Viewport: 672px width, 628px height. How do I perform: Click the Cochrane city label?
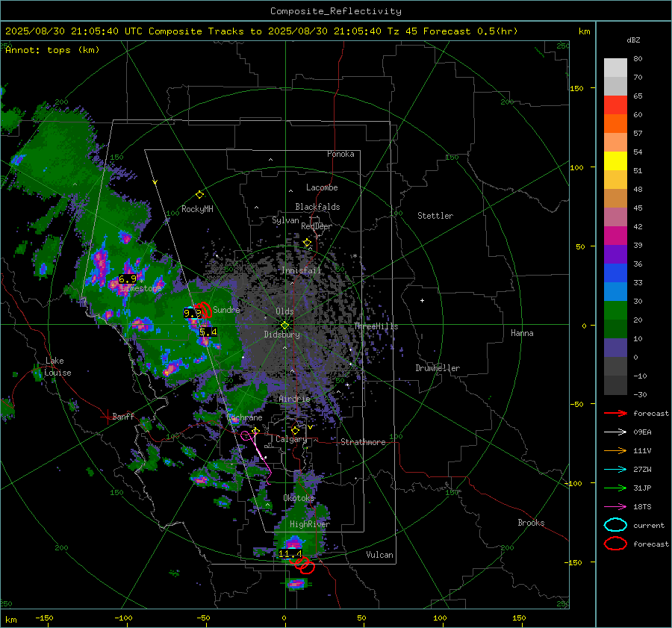pos(244,417)
